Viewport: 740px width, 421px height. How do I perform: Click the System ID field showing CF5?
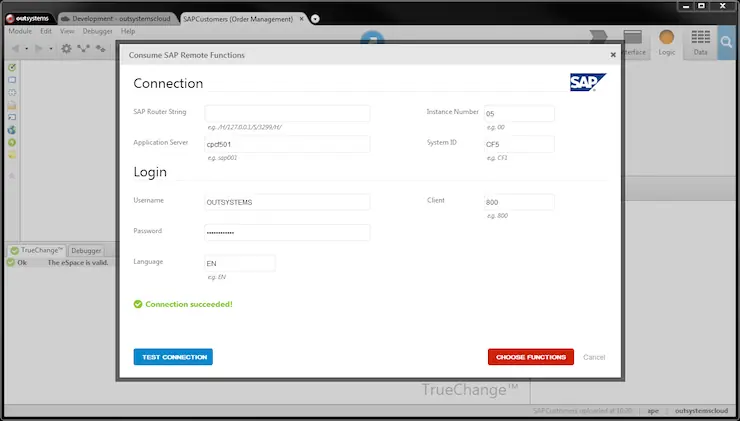click(519, 144)
